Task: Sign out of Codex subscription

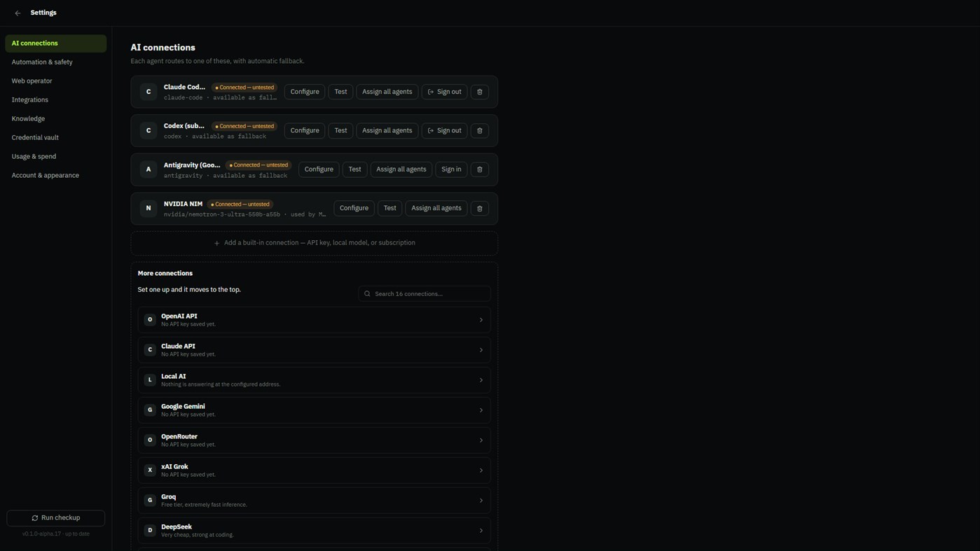Action: point(444,131)
